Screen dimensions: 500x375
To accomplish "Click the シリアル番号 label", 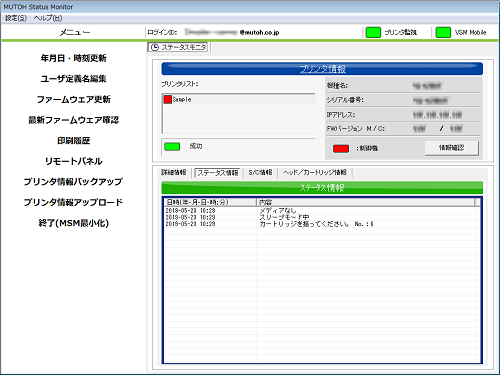I will click(x=345, y=100).
